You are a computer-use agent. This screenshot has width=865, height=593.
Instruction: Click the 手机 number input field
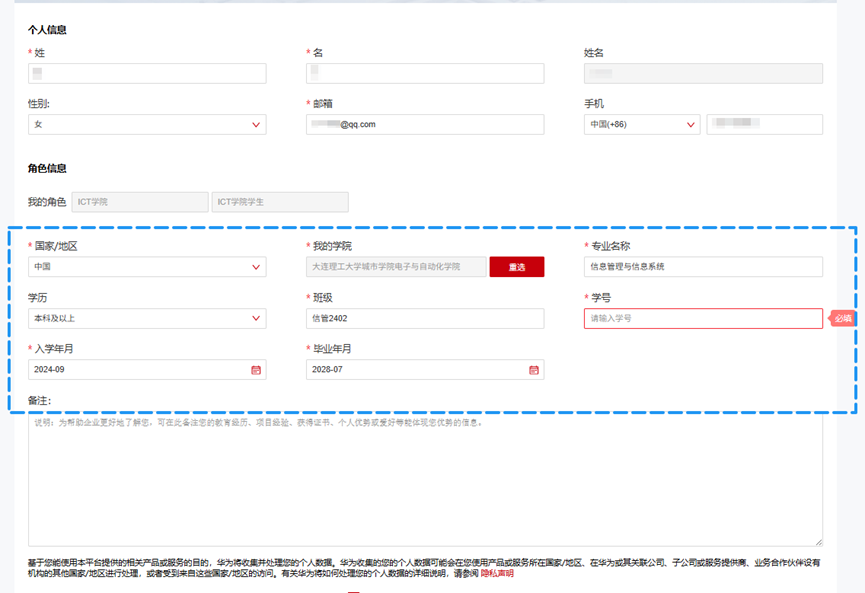click(765, 125)
